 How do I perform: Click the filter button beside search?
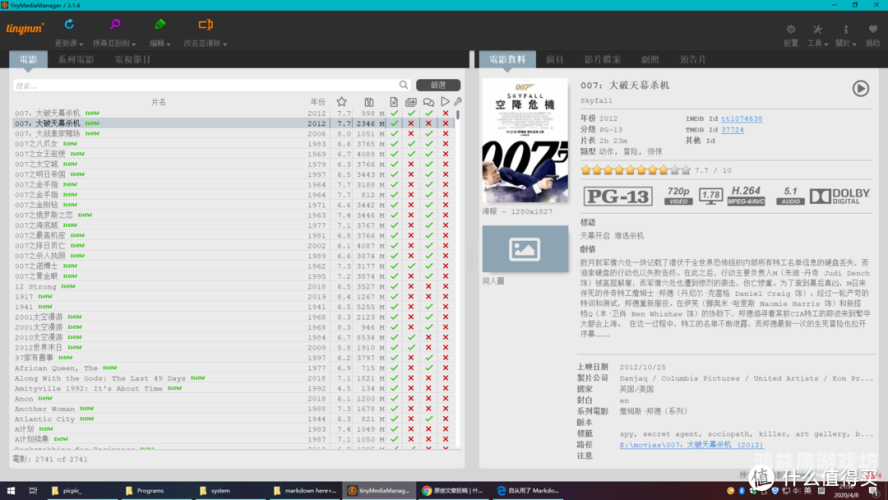point(438,85)
